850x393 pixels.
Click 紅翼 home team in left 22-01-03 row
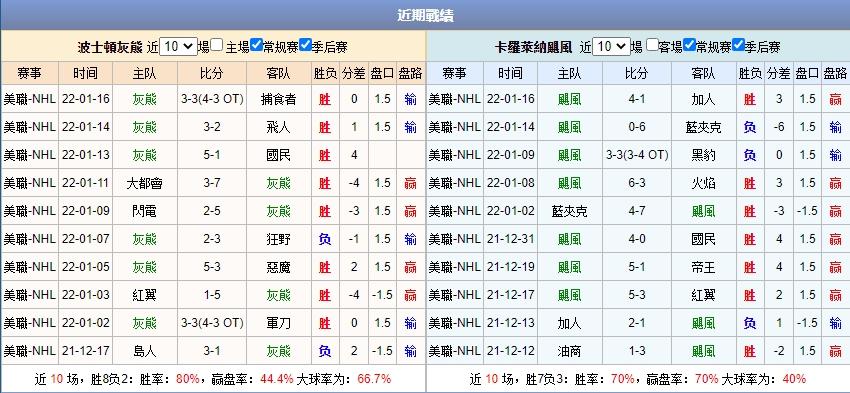point(145,295)
